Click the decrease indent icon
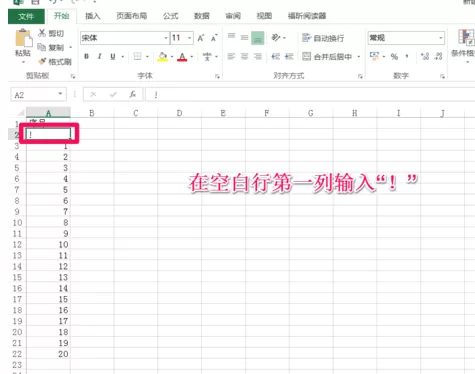The width and height of the screenshot is (475, 374). 276,56
